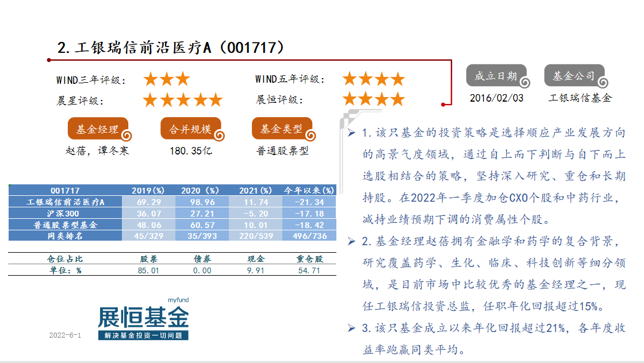
Task: Click the four-star 展恒评级 rating
Action: click(374, 99)
